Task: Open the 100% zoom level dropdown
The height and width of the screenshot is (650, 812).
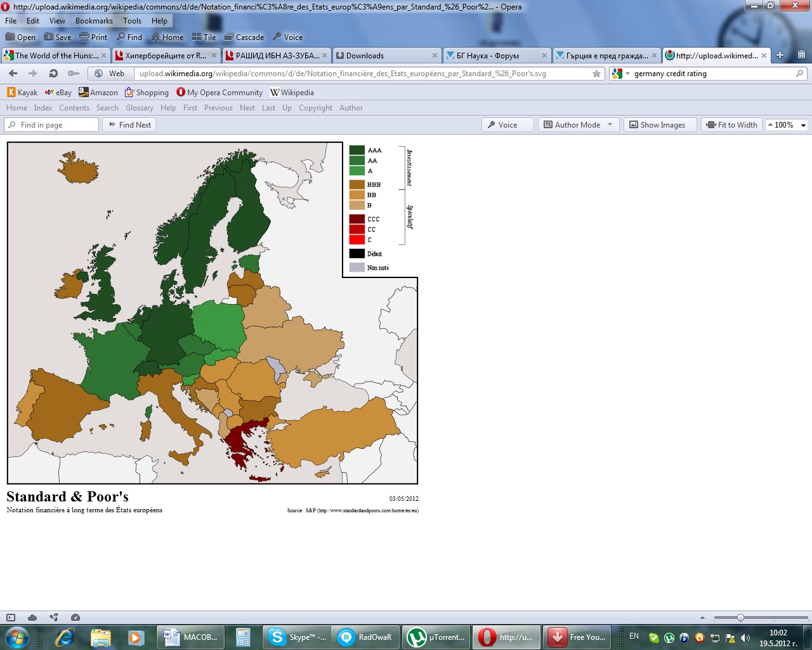Action: click(x=803, y=125)
